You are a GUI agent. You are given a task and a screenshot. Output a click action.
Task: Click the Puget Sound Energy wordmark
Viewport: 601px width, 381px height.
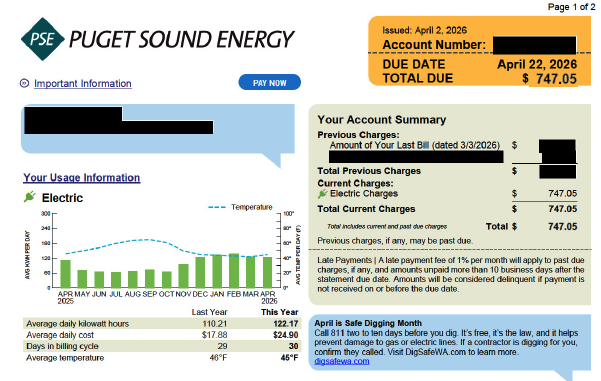pyautogui.click(x=181, y=39)
